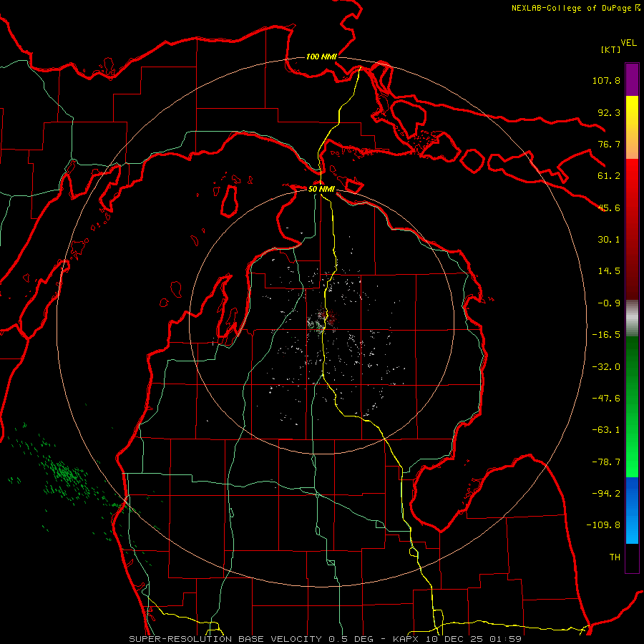Image resolution: width=644 pixels, height=644 pixels.
Task: Click the -0.9 velocity scale value
Action: click(609, 303)
